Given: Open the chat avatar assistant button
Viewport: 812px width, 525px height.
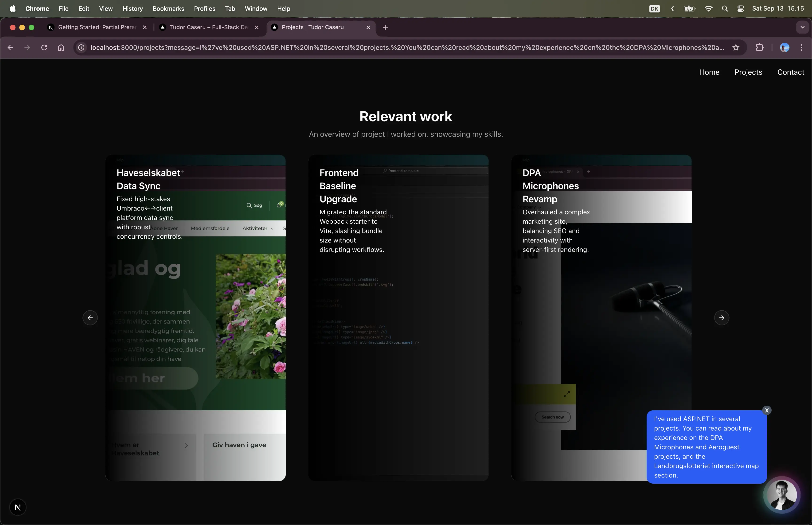Looking at the screenshot, I should [782, 495].
